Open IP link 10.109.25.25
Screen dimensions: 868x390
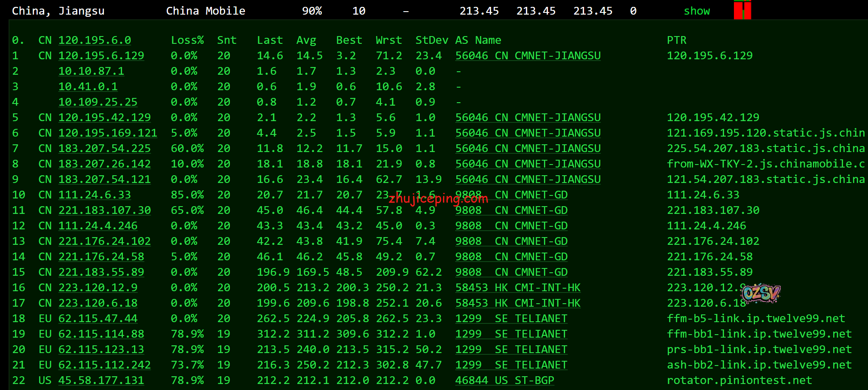(98, 102)
